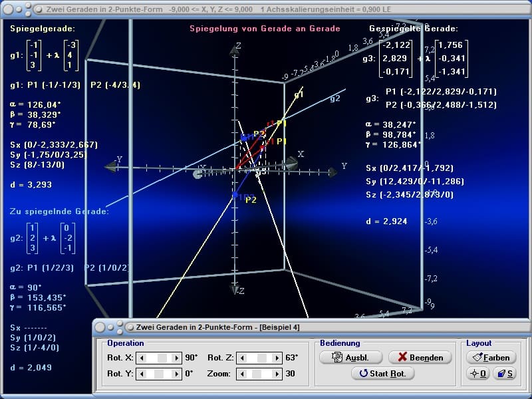Screen dimensions: 532x399
Task: Click the 'Gespiegelte Gerade:' label
Action: 413,29
